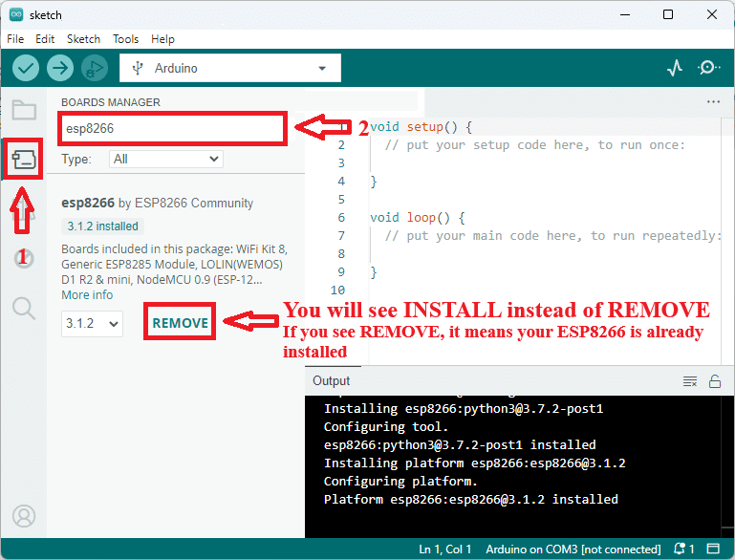
Task: Minimize the sketch window
Action: pyautogui.click(x=625, y=14)
